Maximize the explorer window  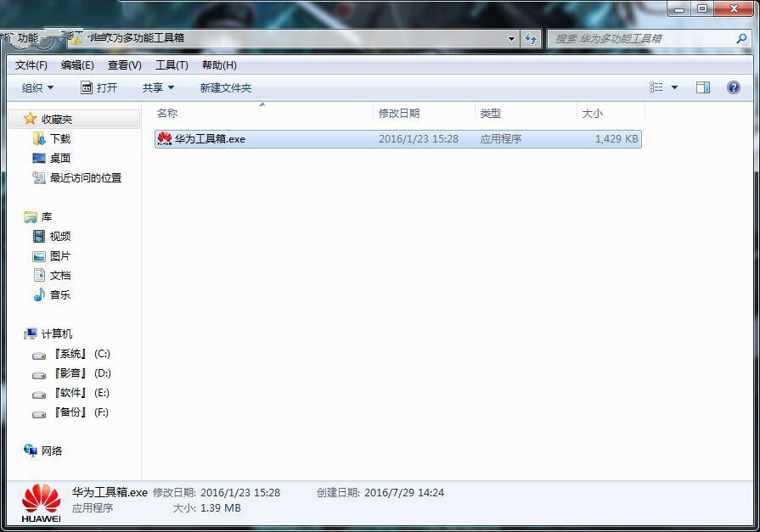(702, 8)
